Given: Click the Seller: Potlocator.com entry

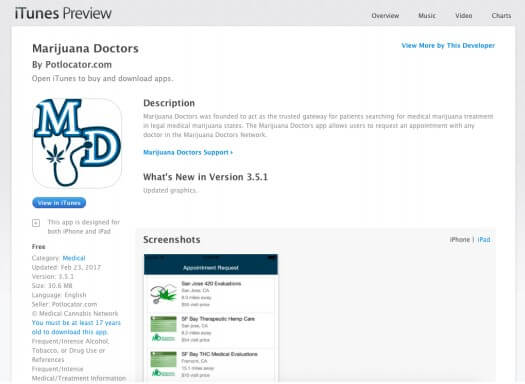Looking at the screenshot, I should click(x=64, y=304).
